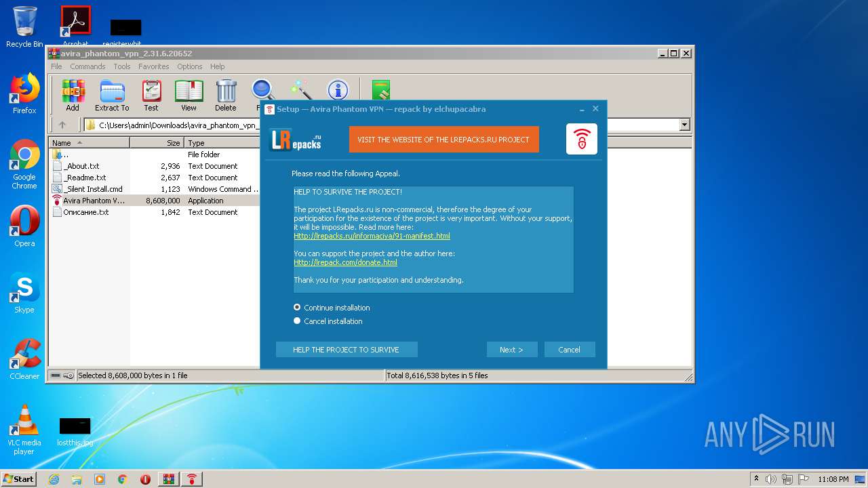The width and height of the screenshot is (868, 488).
Task: Select the CCleaner desktop shortcut
Action: 24,359
